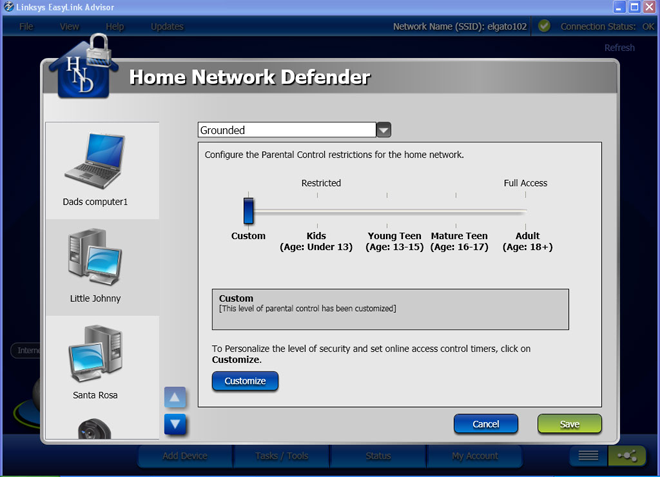This screenshot has width=660, height=477.
Task: Click the green connection status checkmark
Action: (x=544, y=26)
